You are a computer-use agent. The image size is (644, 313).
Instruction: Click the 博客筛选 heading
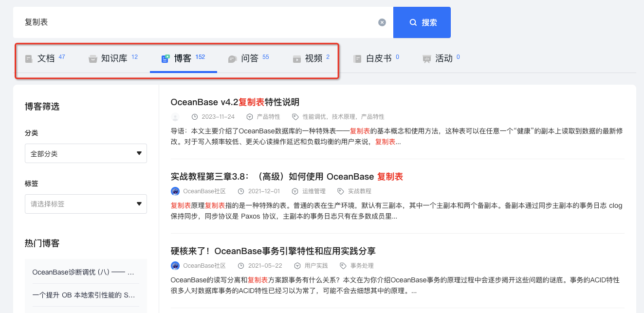pyautogui.click(x=42, y=107)
